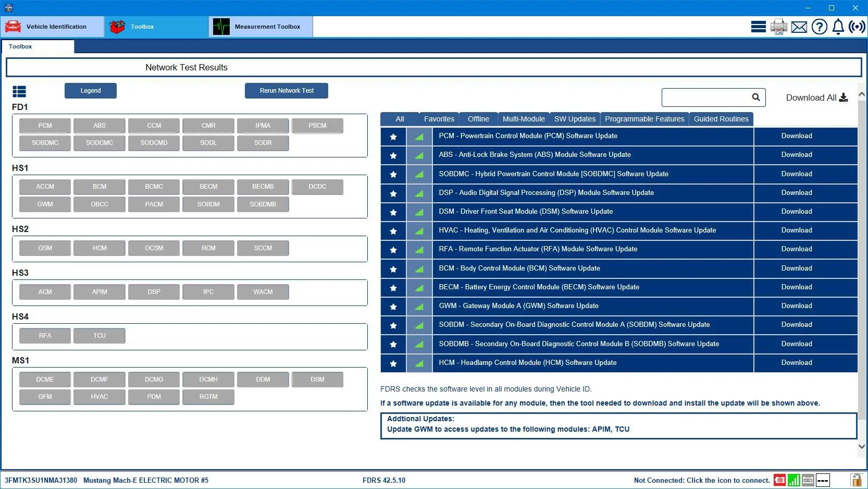Switch to the SW Updates filter tab
Image resolution: width=868 pixels, height=489 pixels.
click(575, 119)
